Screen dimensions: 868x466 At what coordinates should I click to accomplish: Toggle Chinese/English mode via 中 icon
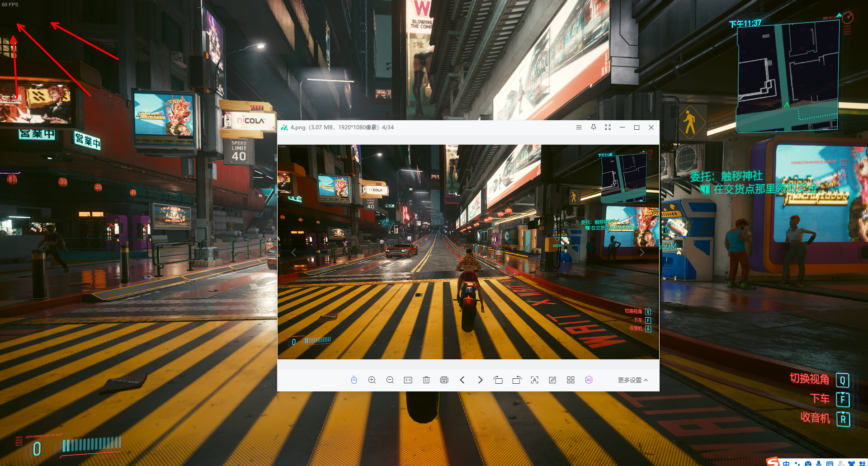click(787, 463)
